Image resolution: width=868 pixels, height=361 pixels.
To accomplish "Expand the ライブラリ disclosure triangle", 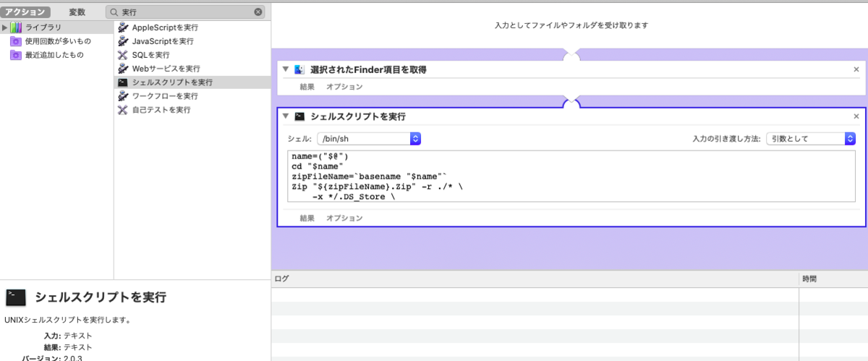I will [5, 27].
